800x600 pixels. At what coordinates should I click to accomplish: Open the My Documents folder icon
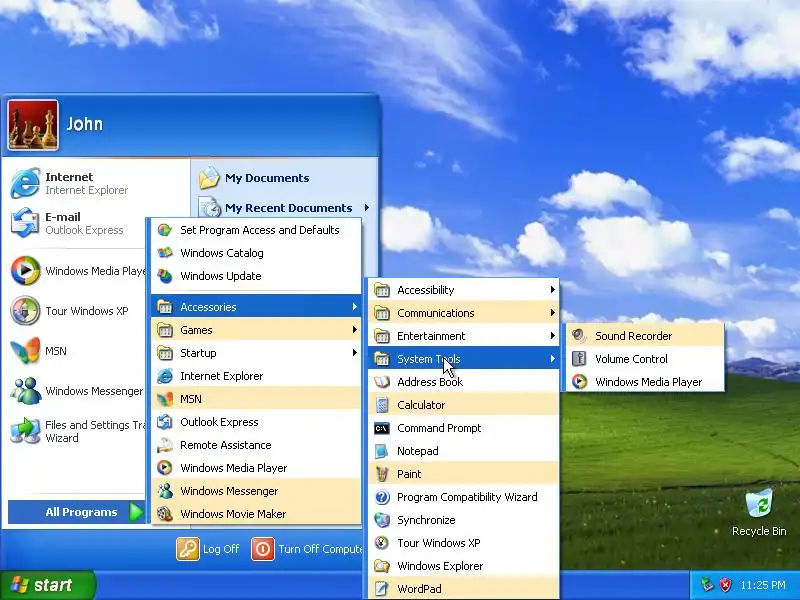click(x=209, y=178)
